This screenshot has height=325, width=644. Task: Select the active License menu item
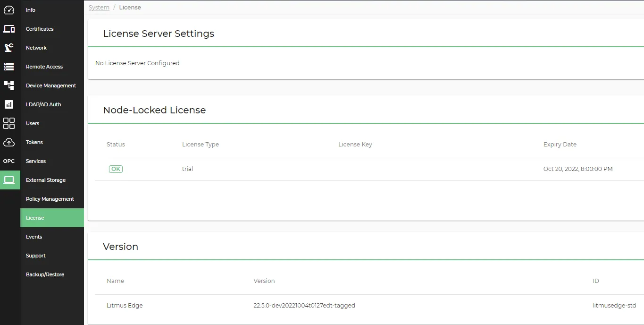point(52,218)
